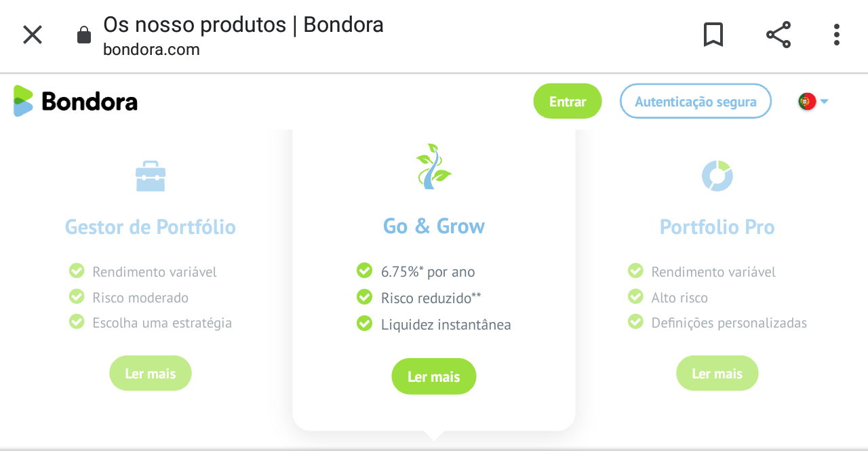Select the Go & Grow product heading
Screen dimensions: 868x451
[434, 227]
